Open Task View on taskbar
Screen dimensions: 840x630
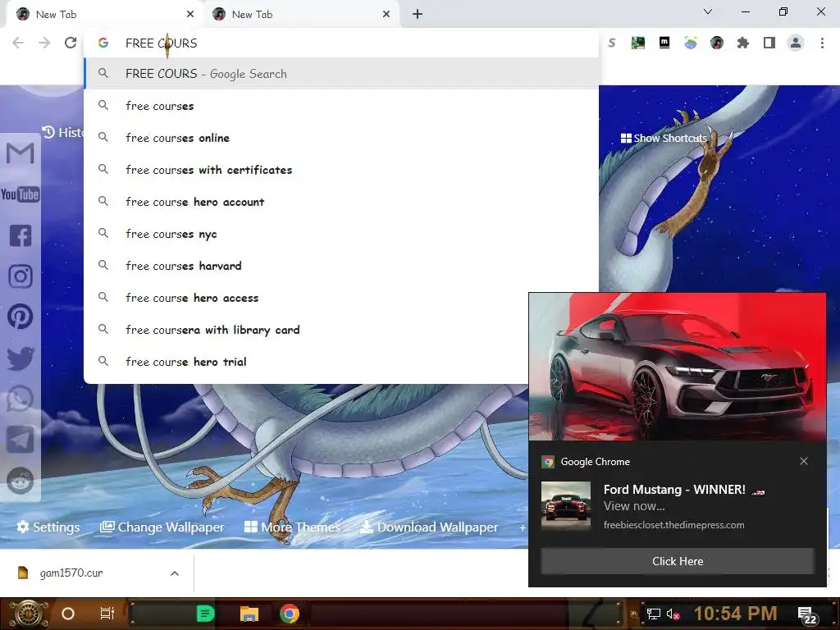tap(107, 614)
